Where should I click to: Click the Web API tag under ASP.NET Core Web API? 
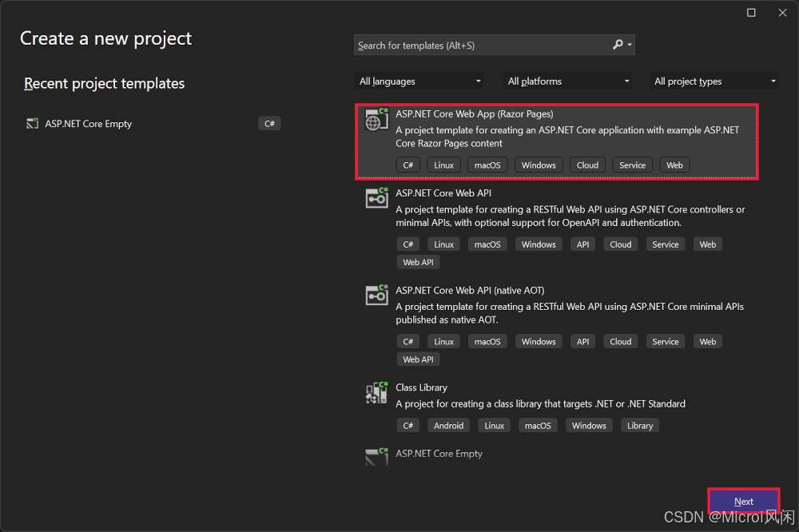point(419,263)
